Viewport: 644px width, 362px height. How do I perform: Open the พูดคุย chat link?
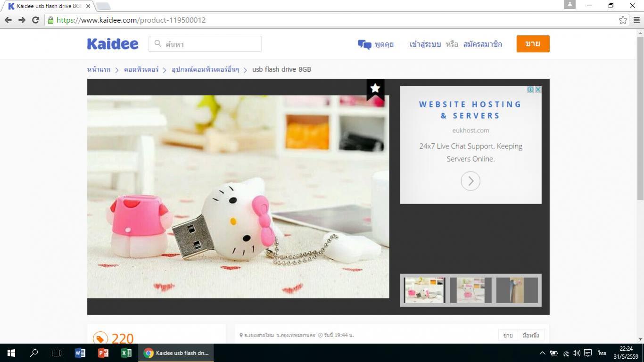click(384, 44)
